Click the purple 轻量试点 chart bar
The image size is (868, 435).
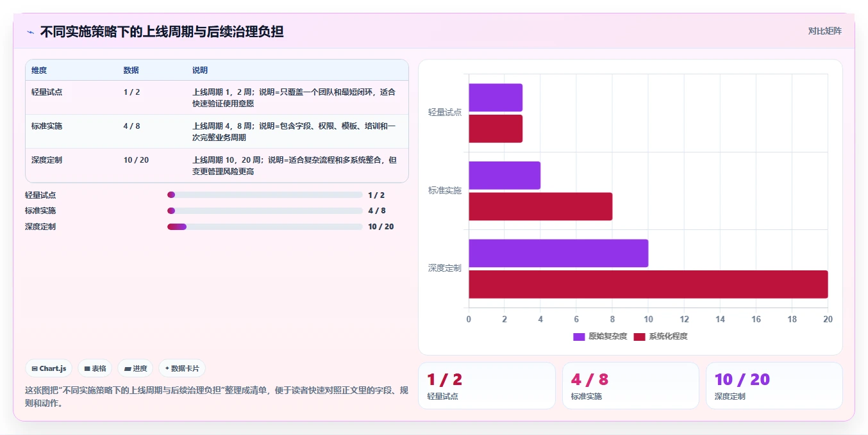tap(496, 97)
